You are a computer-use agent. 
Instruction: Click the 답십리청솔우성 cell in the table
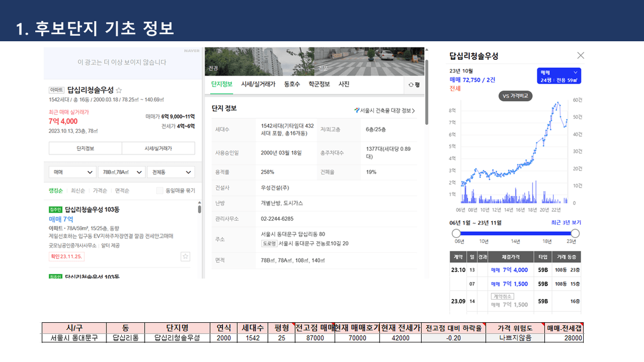click(x=177, y=338)
